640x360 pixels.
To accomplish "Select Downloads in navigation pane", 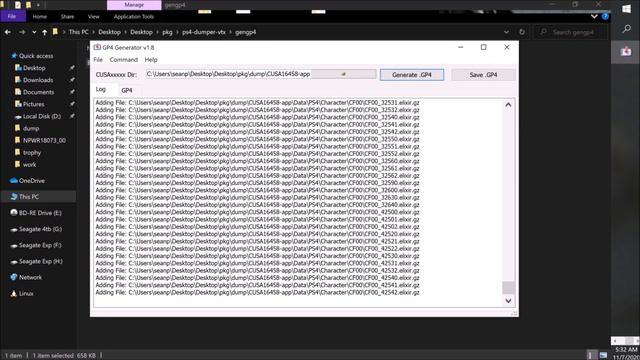I will coord(38,80).
